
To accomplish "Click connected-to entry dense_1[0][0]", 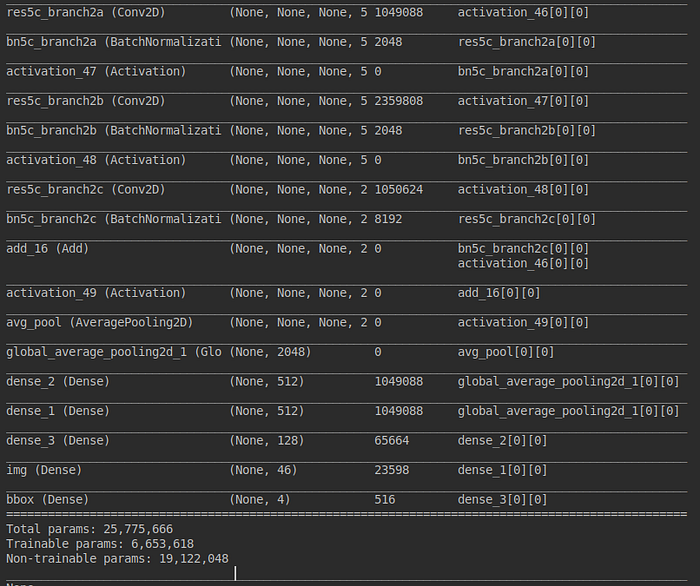I will (x=502, y=470).
